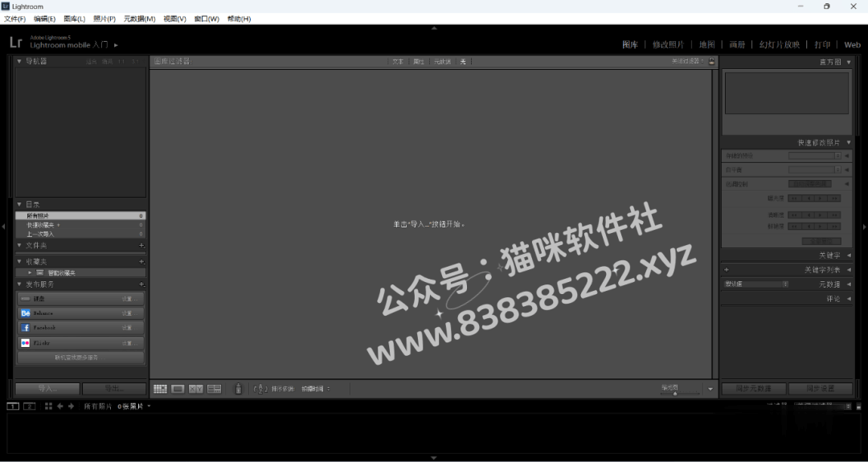Viewport: 868px width, 462px height.
Task: Go back with the filmstrip left arrow
Action: tap(59, 406)
